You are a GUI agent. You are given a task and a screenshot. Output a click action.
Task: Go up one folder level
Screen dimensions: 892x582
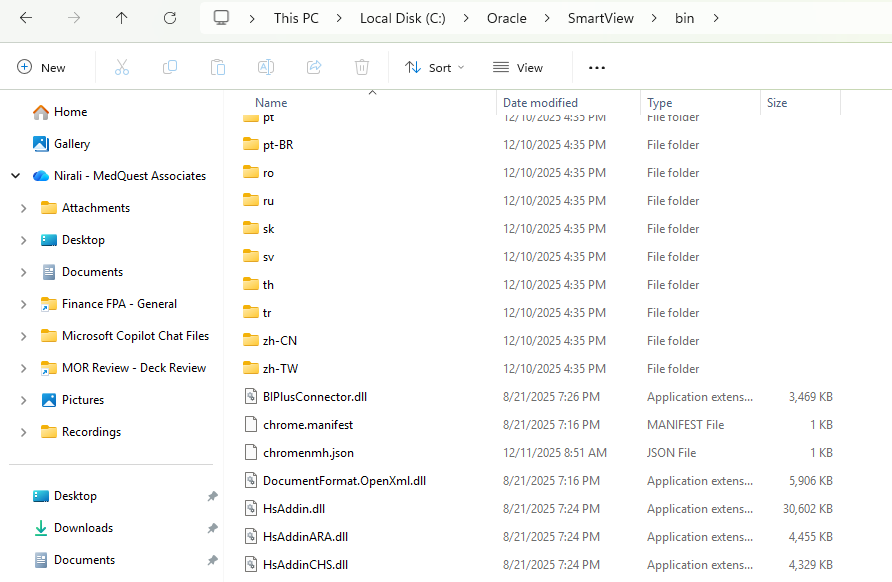pos(121,18)
